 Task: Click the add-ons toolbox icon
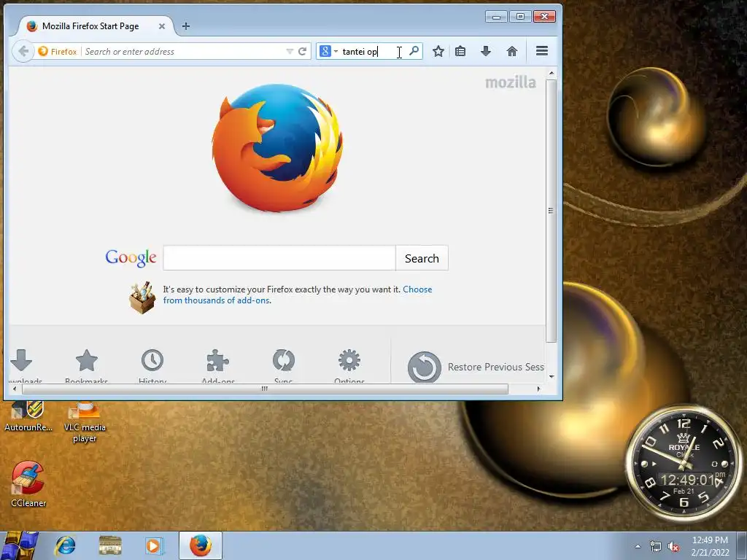click(x=142, y=297)
